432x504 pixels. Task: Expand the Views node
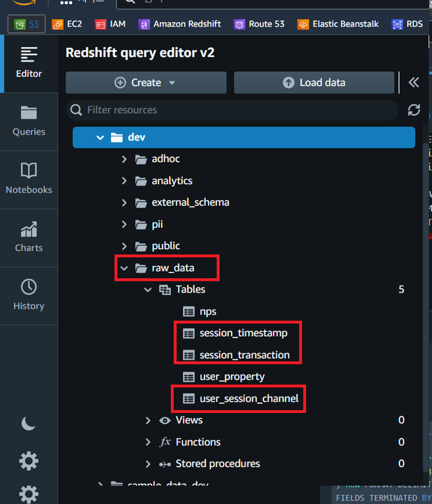click(x=148, y=420)
